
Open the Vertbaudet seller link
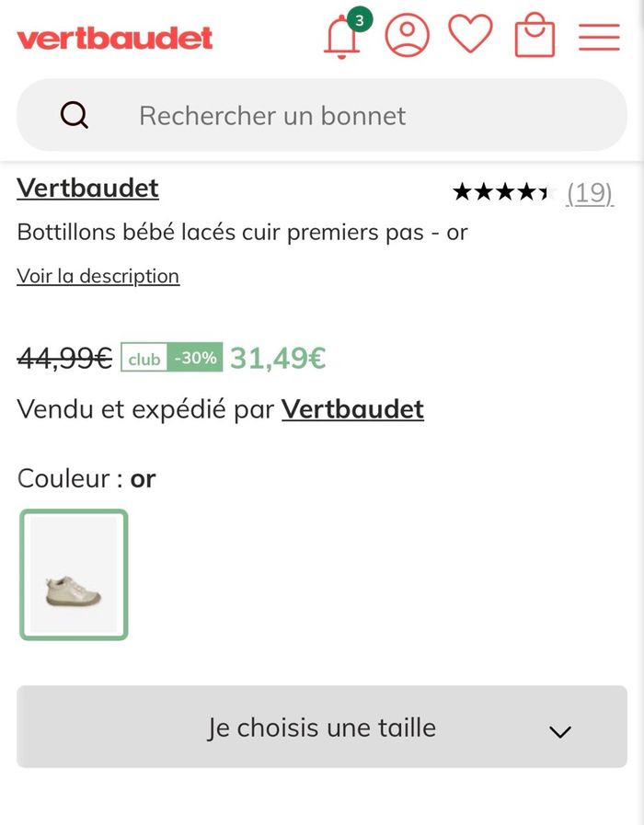[352, 409]
